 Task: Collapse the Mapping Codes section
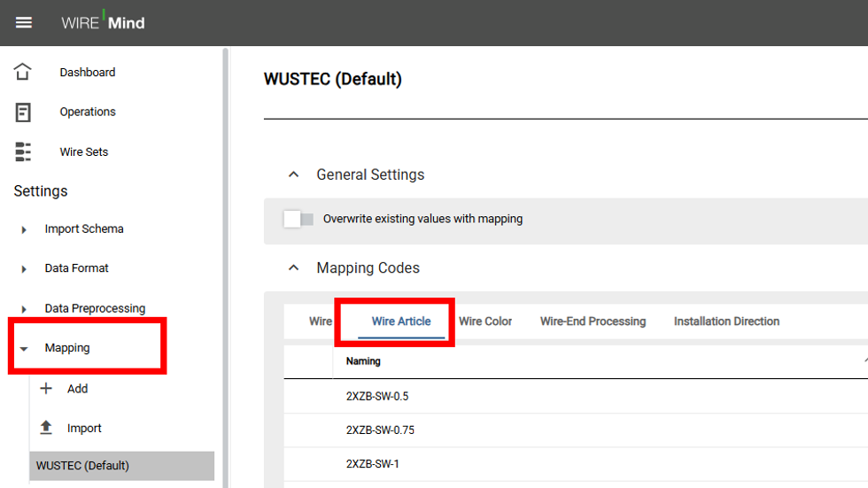294,267
